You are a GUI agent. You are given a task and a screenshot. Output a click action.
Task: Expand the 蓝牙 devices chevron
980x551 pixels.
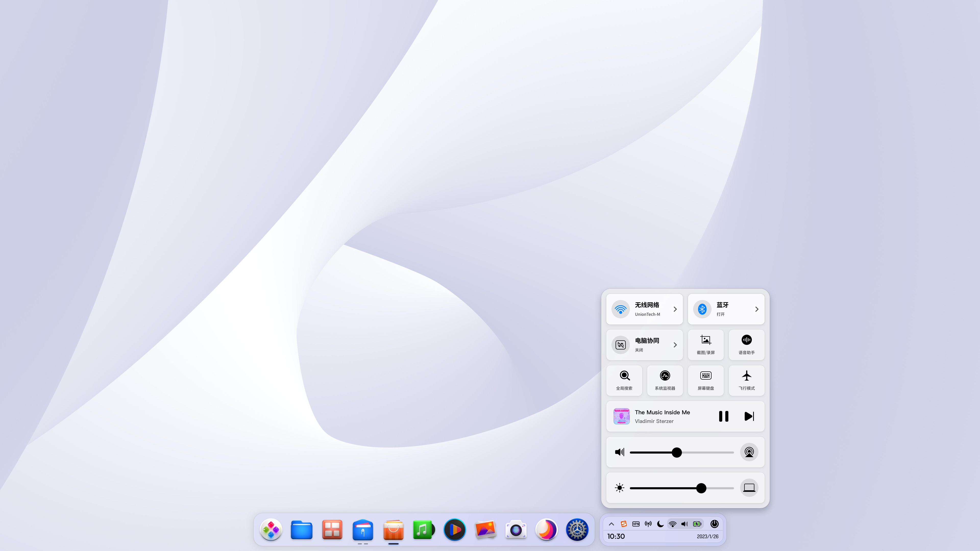coord(757,309)
